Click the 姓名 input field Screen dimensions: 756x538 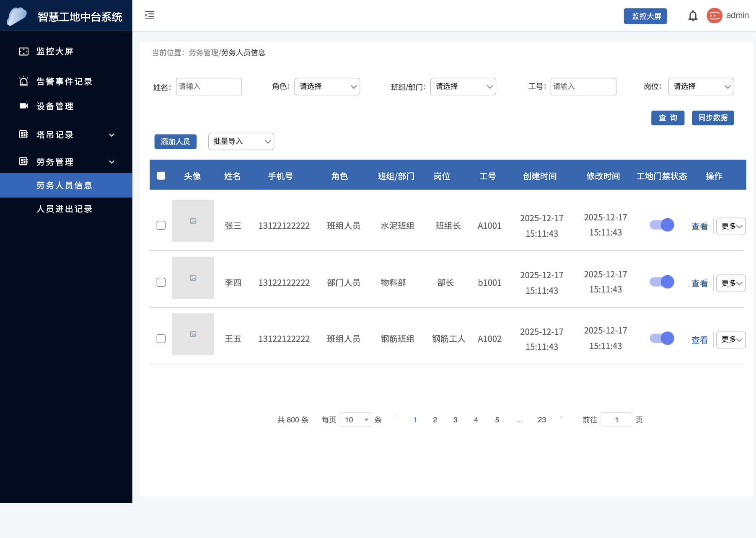209,87
